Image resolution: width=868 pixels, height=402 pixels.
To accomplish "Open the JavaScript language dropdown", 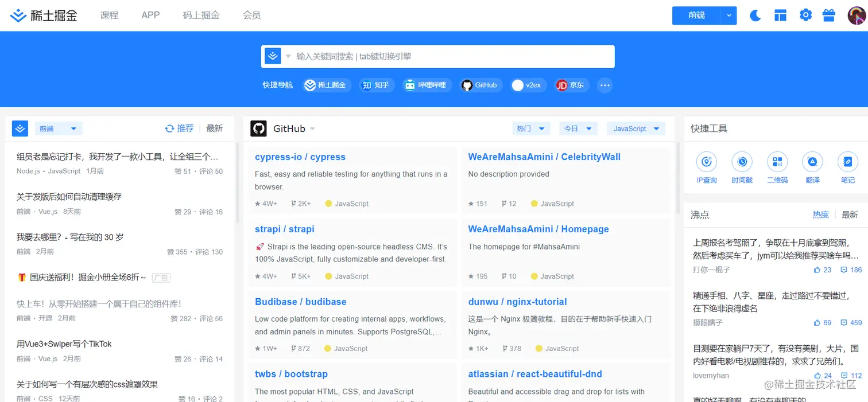I will [636, 128].
